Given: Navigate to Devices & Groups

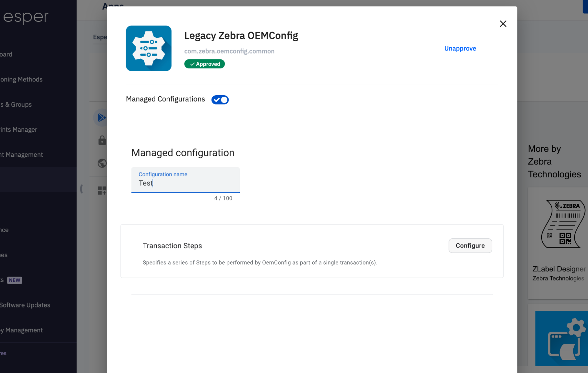Looking at the screenshot, I should point(16,104).
